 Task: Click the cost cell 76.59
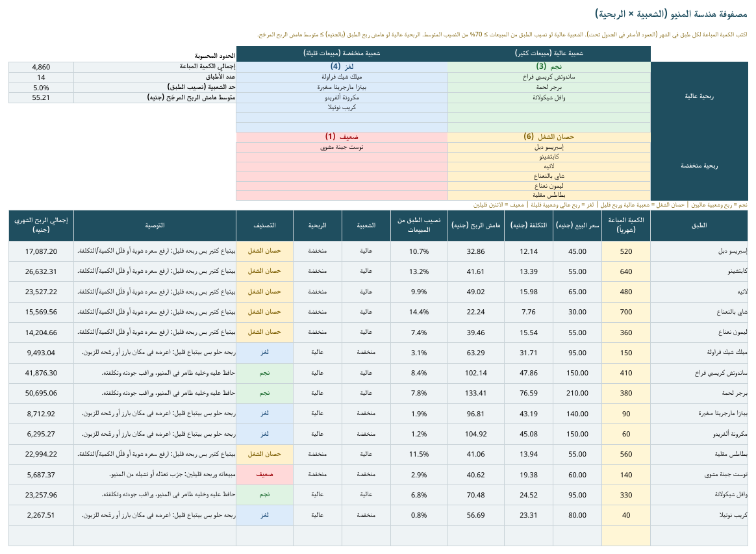click(529, 393)
